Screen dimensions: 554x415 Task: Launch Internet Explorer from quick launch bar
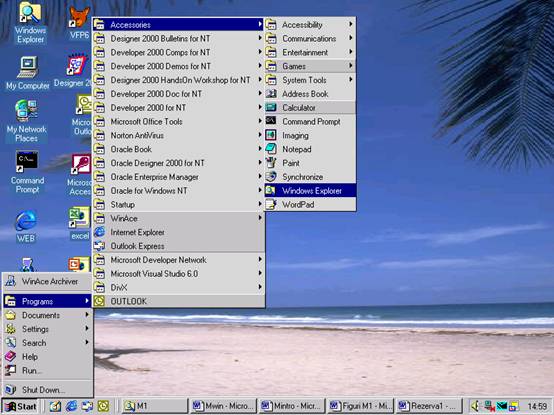click(x=71, y=406)
